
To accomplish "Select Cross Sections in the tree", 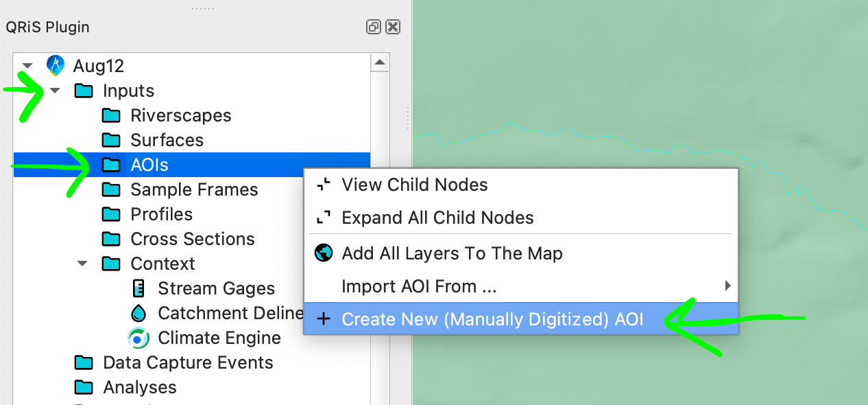I will 193,239.
